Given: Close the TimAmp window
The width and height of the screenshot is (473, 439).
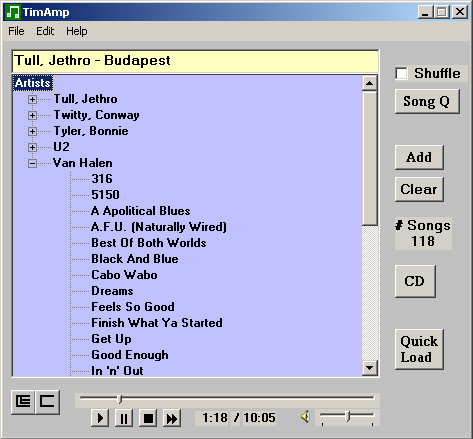Looking at the screenshot, I should (x=460, y=12).
